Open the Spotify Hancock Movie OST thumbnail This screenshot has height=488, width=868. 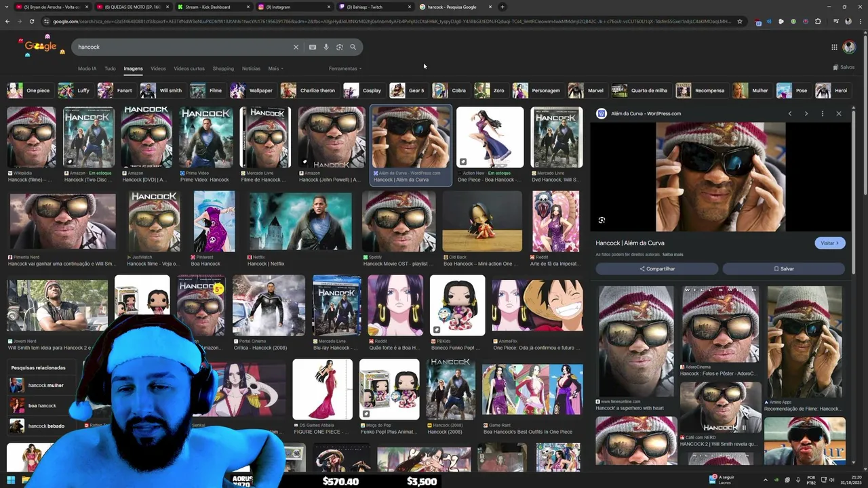(x=399, y=222)
